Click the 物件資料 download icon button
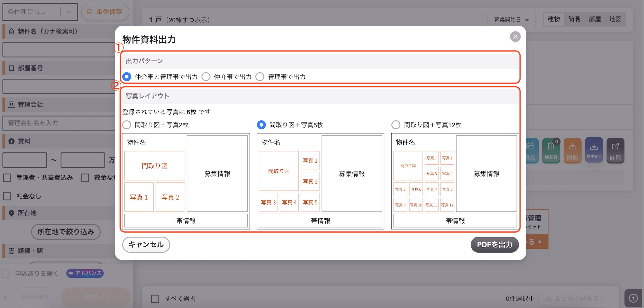The width and height of the screenshot is (644, 308). click(x=594, y=150)
